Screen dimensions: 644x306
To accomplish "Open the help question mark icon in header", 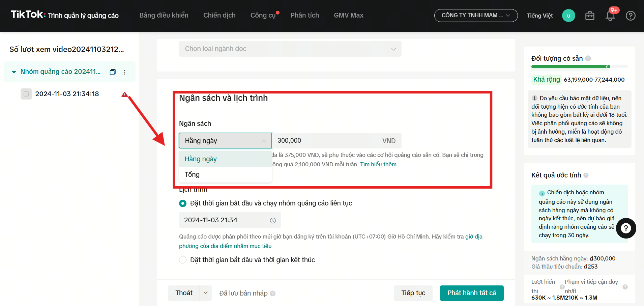I will pyautogui.click(x=631, y=16).
